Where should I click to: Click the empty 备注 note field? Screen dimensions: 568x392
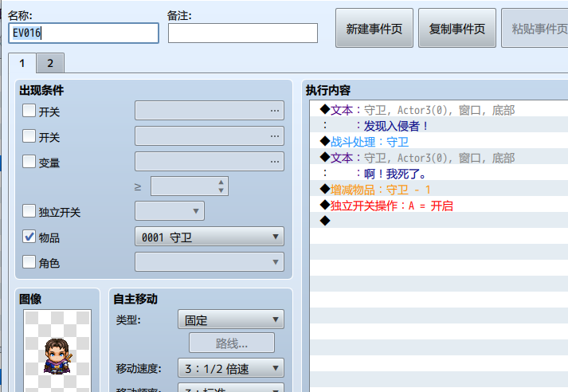click(x=243, y=33)
